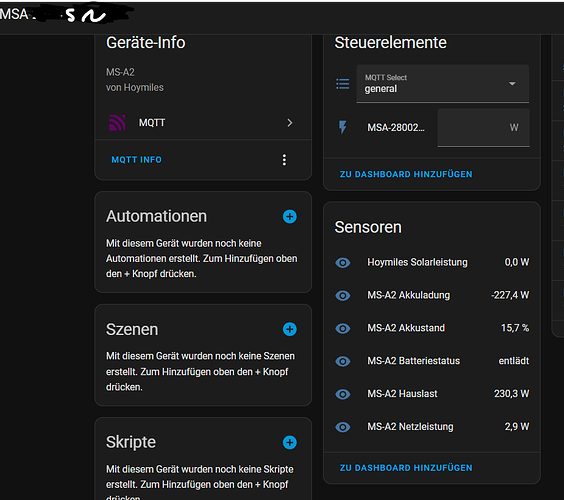Click the dropdown arrow in MQTT Select
564x500 pixels.
tap(512, 84)
